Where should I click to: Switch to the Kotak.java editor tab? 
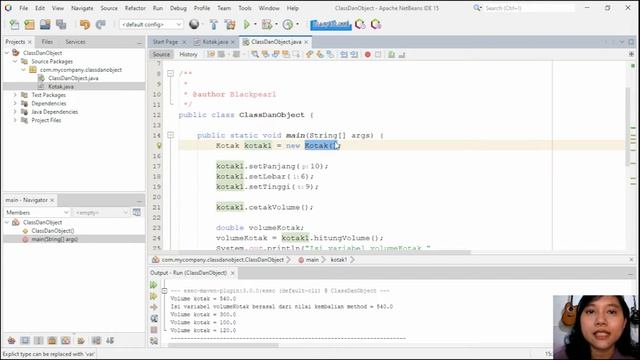(x=215, y=42)
